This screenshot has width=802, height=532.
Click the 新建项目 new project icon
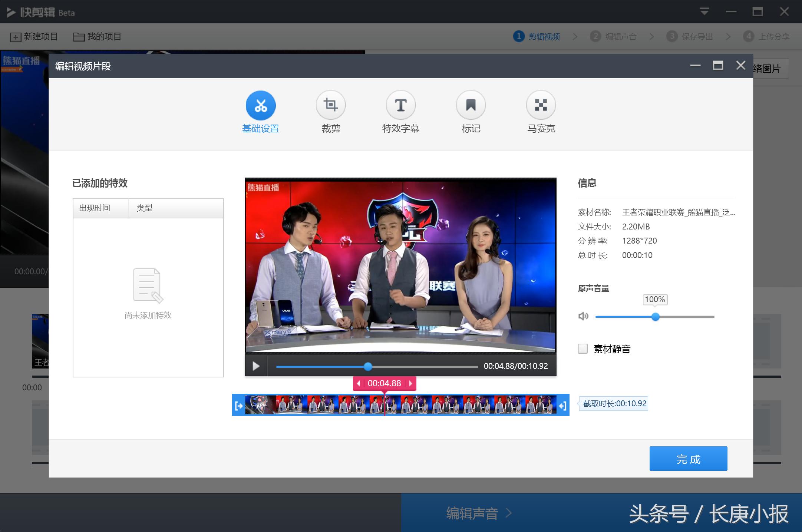coord(16,36)
